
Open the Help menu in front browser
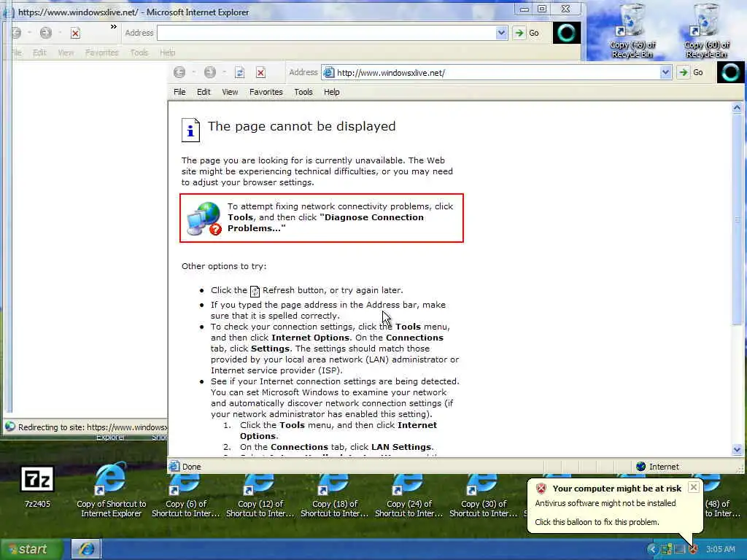(x=332, y=92)
